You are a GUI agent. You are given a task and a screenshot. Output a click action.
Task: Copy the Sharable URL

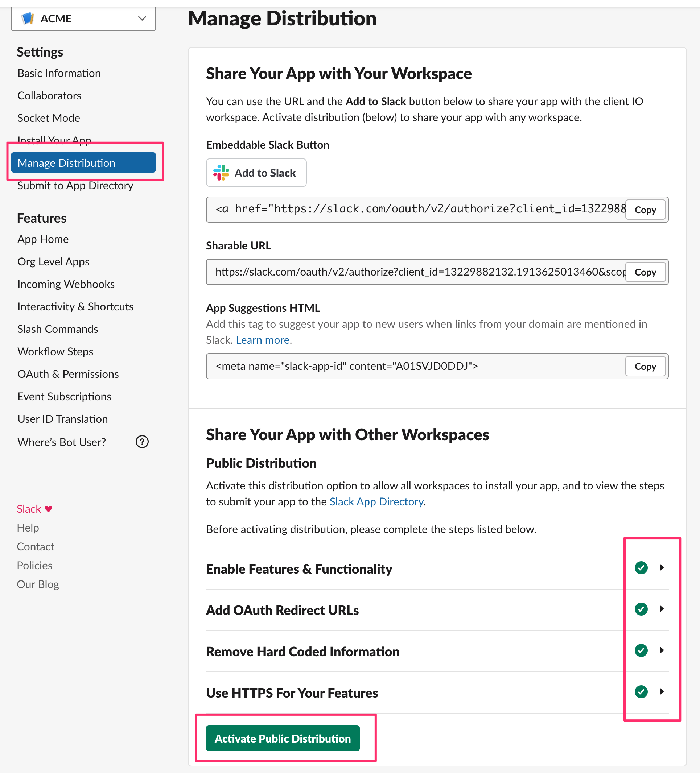tap(645, 272)
